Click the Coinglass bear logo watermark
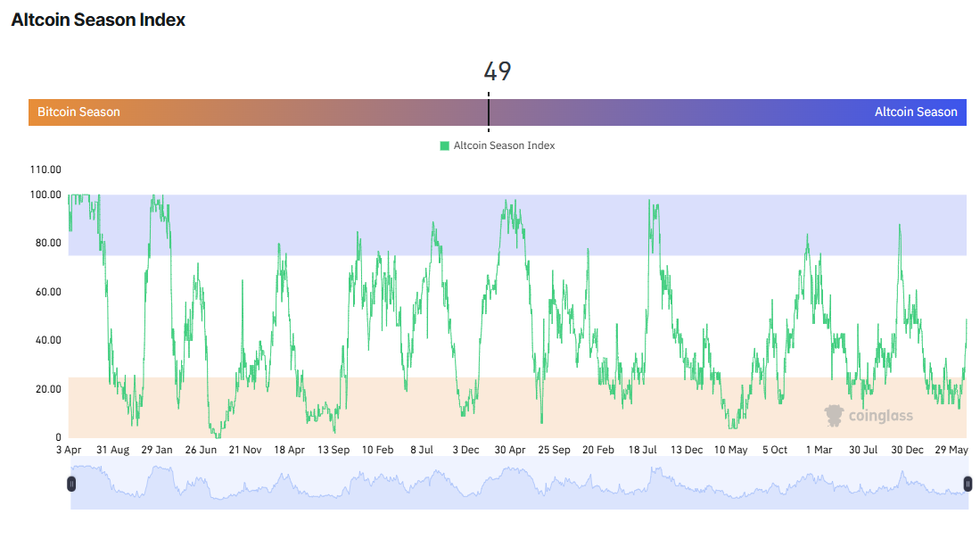This screenshot has height=539, width=980. click(835, 414)
